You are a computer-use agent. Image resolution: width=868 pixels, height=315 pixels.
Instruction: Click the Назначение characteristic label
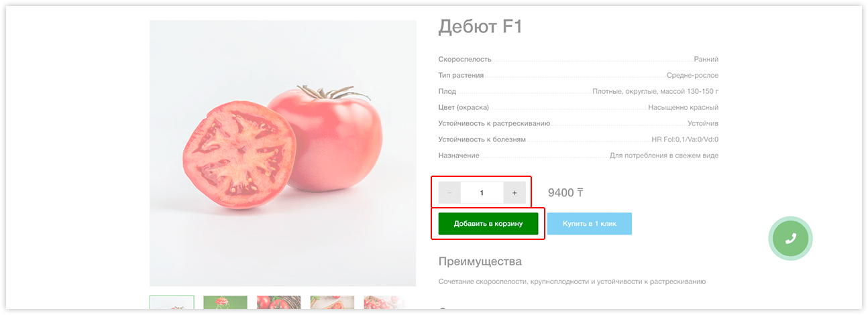459,155
